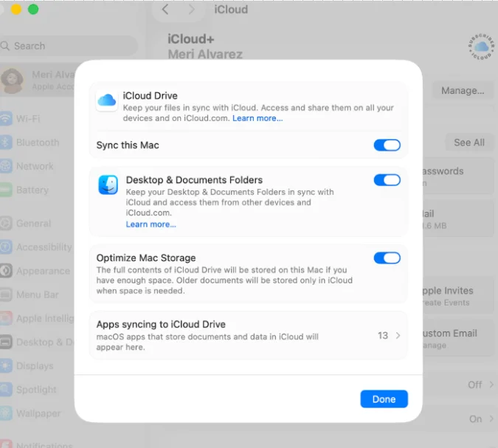This screenshot has height=448, width=498.
Task: Expand the On row chevron
Action: pos(491,418)
